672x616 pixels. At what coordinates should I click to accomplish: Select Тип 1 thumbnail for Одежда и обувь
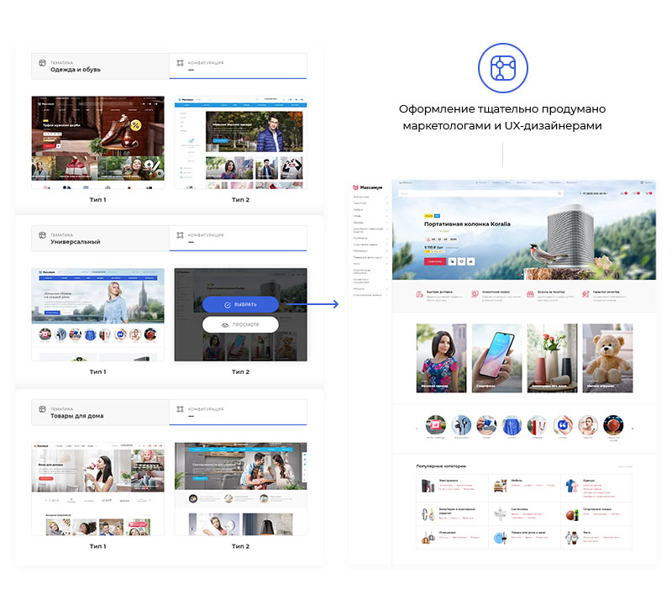[98, 143]
